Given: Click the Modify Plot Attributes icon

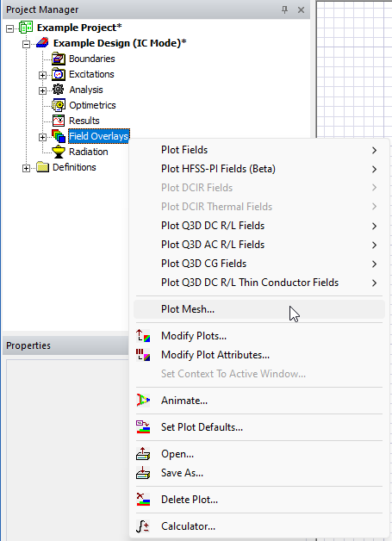Looking at the screenshot, I should (143, 355).
